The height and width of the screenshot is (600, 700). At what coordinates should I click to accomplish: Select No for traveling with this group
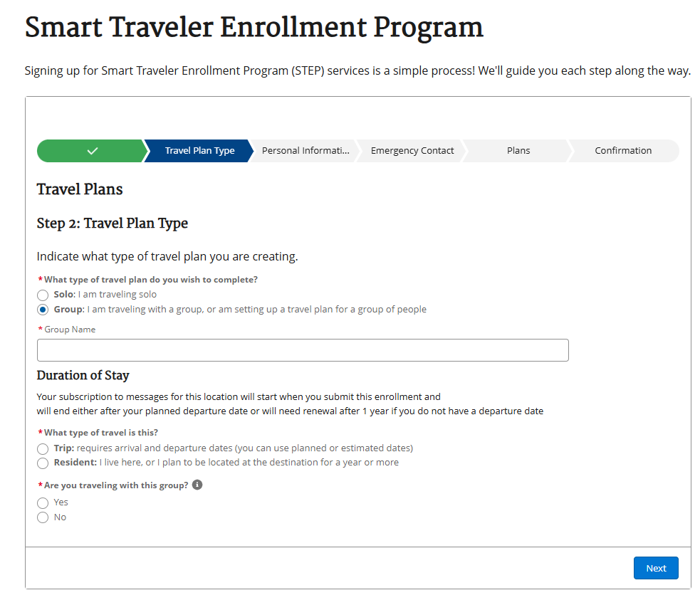tap(43, 517)
